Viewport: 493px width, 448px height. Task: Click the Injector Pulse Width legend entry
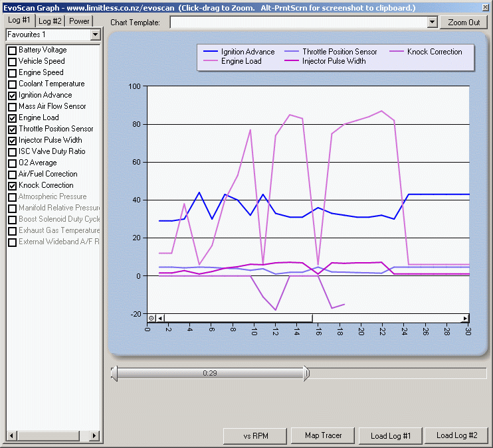pos(325,61)
